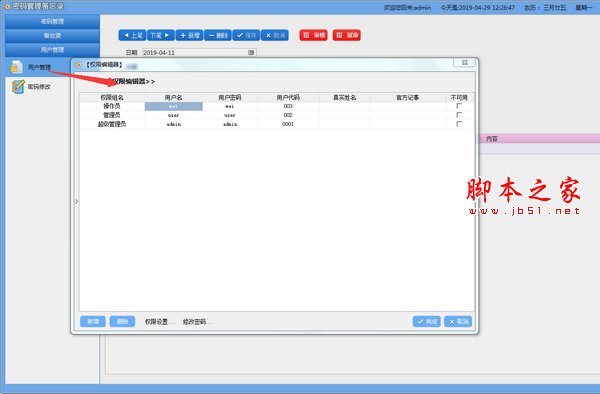Close the 权限编辑器 dialog
This screenshot has width=600, height=394.
465,62
